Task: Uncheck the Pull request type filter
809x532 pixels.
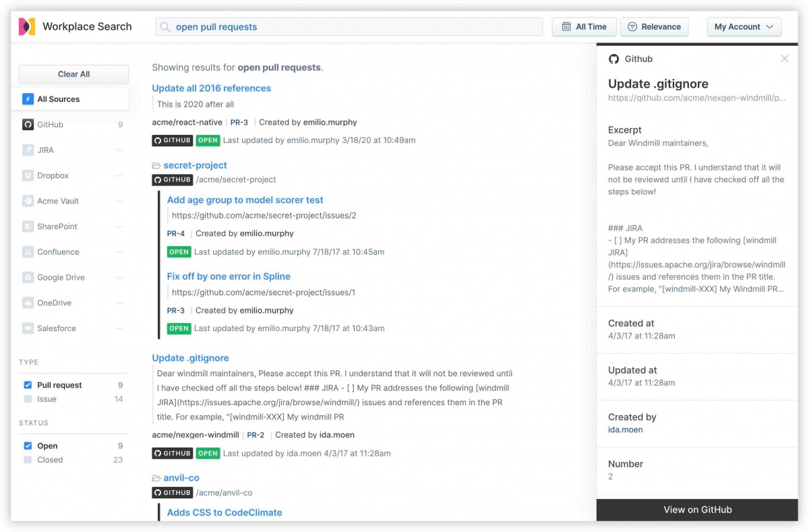Action: tap(28, 385)
